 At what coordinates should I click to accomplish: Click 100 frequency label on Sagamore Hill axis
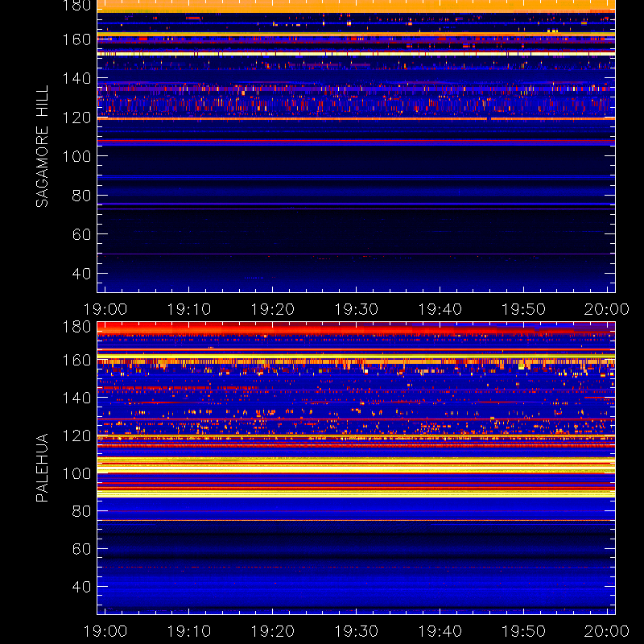tap(76, 156)
